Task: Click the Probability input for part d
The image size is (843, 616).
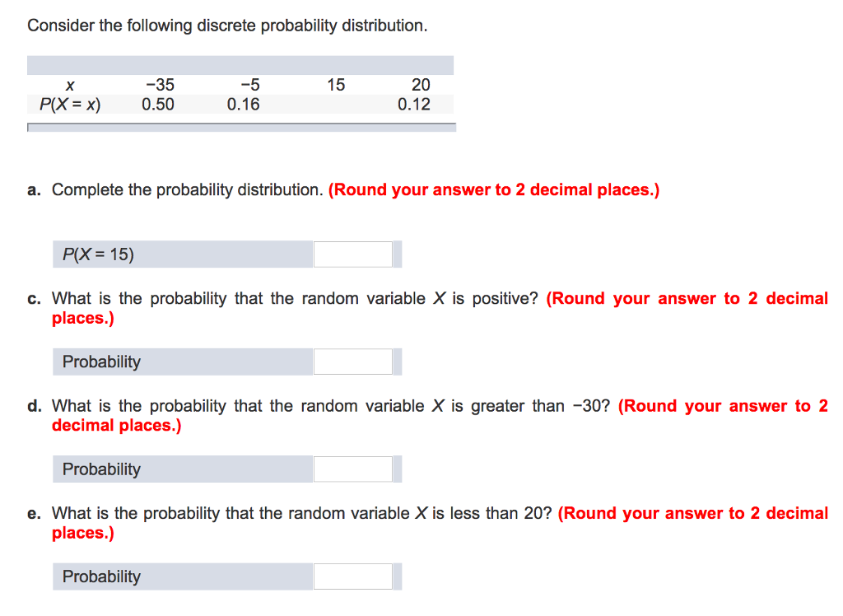Action: pyautogui.click(x=352, y=469)
